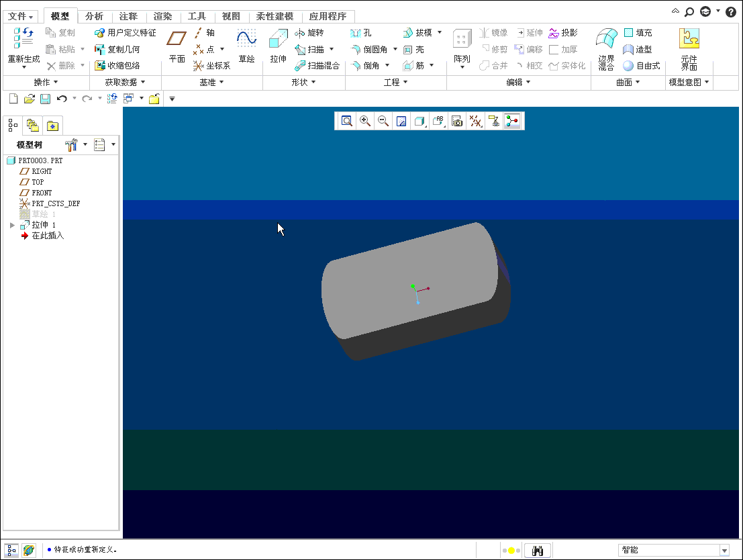Switch to the 柔性建模 tab

(x=275, y=16)
